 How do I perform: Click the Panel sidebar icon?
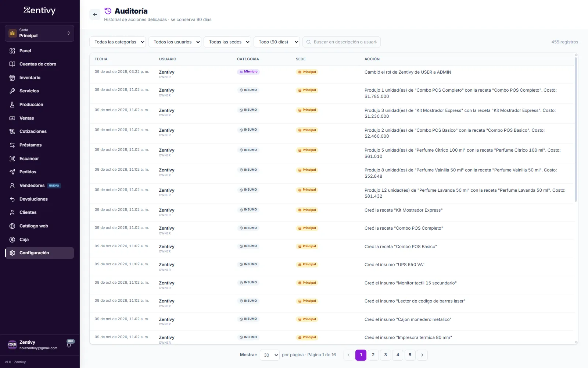(x=12, y=51)
